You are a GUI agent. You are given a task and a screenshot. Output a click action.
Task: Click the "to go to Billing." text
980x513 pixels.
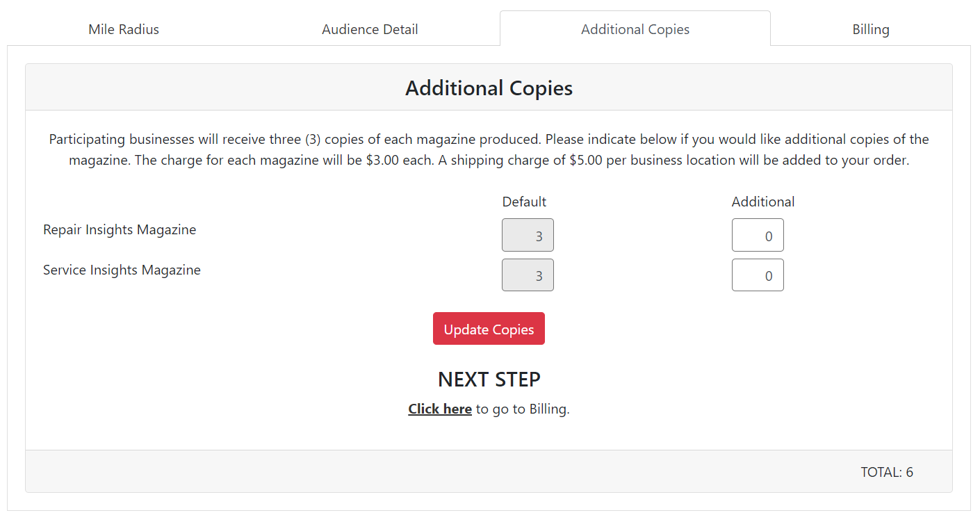[522, 409]
